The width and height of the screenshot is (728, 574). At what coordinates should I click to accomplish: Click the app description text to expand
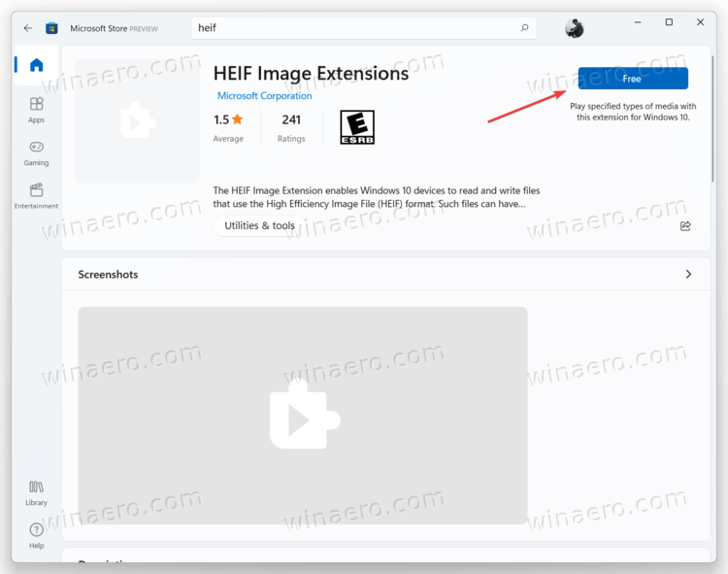coord(376,197)
